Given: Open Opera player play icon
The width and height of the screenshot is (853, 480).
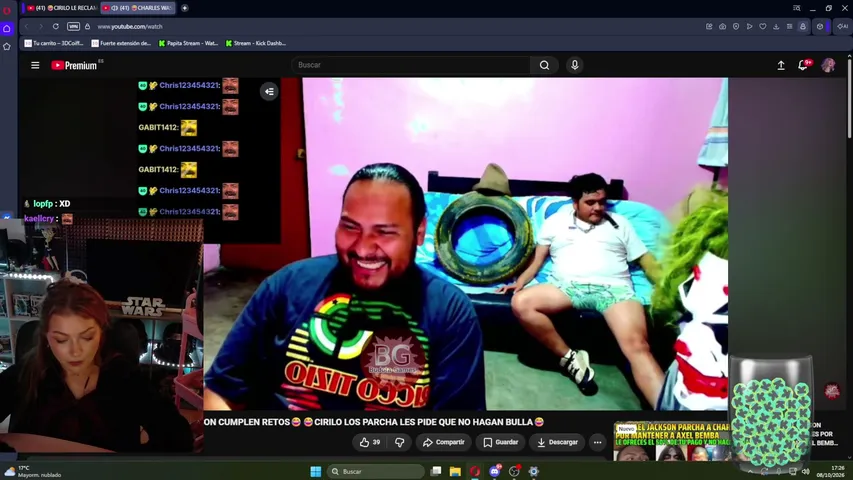Looking at the screenshot, I should click(x=749, y=26).
